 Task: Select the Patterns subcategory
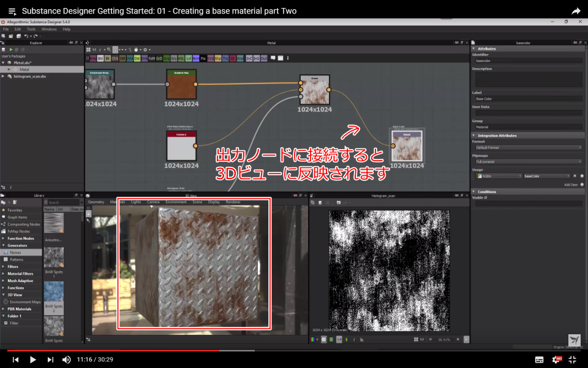click(x=17, y=259)
